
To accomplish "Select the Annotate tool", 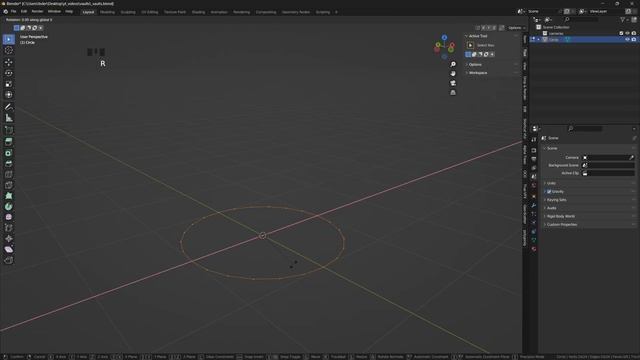I will tap(9, 107).
